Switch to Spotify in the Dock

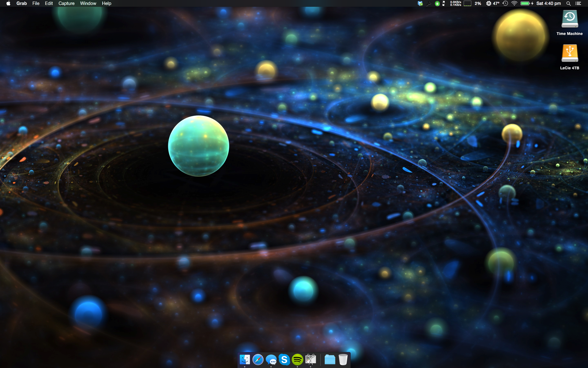tap(297, 359)
